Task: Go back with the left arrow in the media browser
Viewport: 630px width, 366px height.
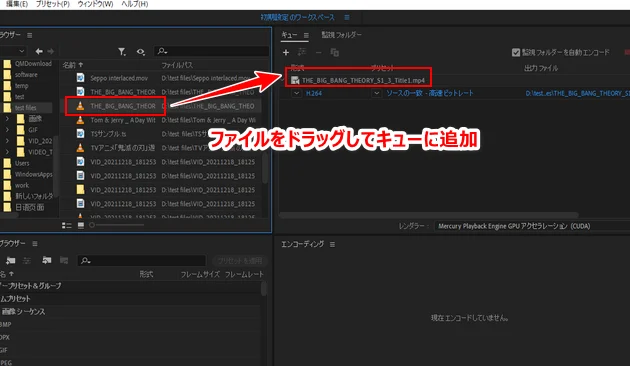Action: click(39, 51)
